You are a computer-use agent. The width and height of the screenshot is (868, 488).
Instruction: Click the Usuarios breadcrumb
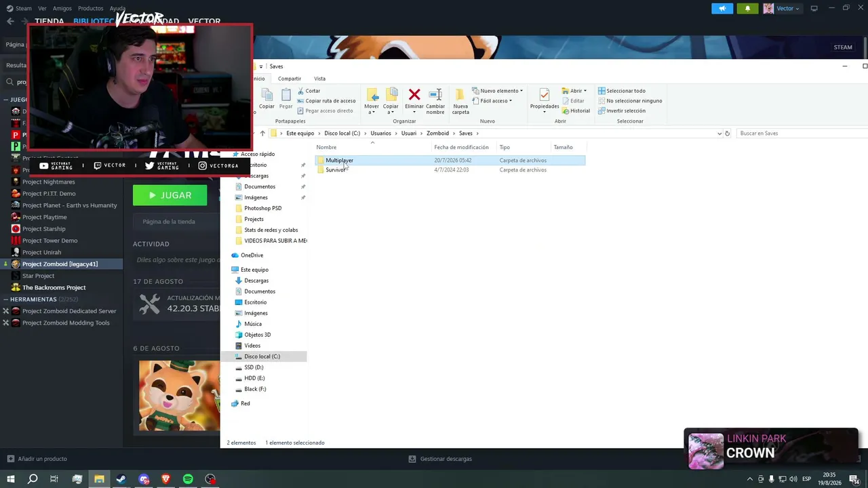click(x=380, y=134)
